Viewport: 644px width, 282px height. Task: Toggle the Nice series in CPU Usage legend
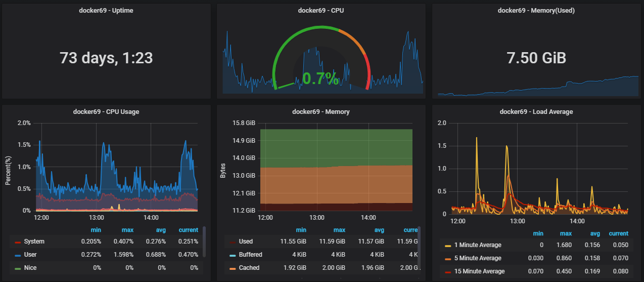[30, 267]
